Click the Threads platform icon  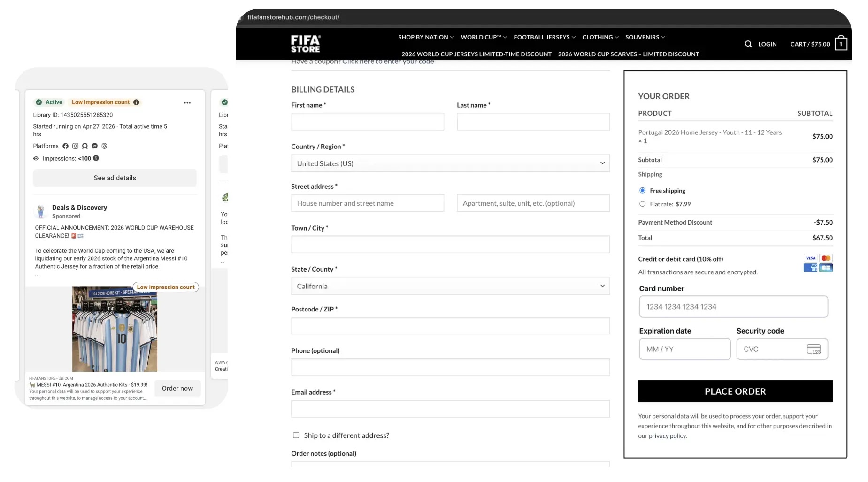coord(104,146)
